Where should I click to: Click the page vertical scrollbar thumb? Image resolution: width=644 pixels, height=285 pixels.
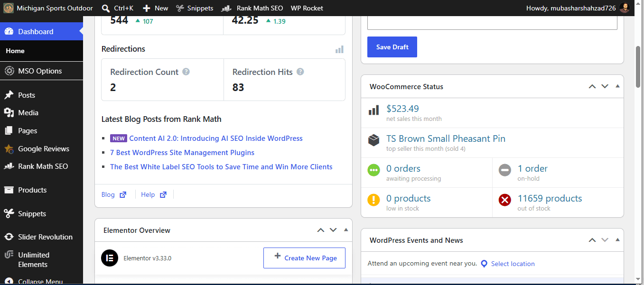click(639, 67)
